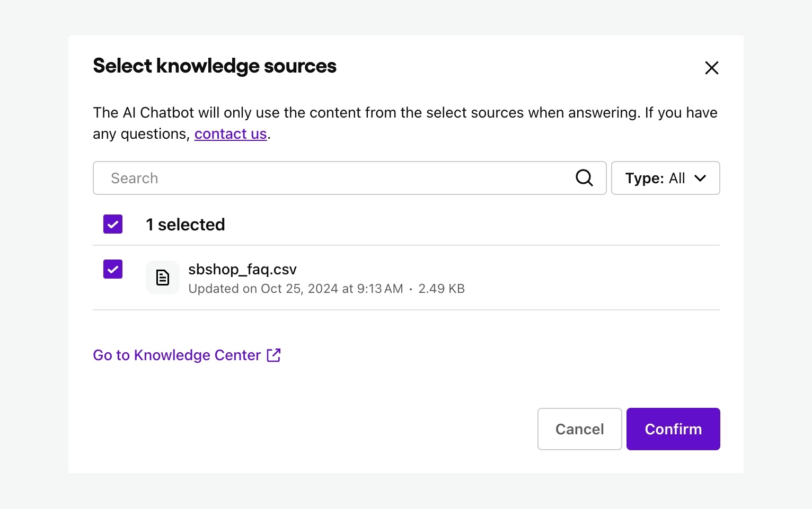Click the 1 selected label
This screenshot has height=509, width=812.
click(185, 224)
